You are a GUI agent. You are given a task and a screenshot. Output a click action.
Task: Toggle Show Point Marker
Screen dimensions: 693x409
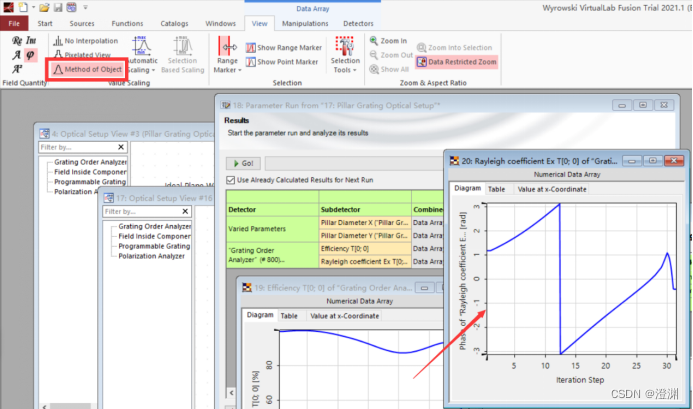pyautogui.click(x=282, y=62)
